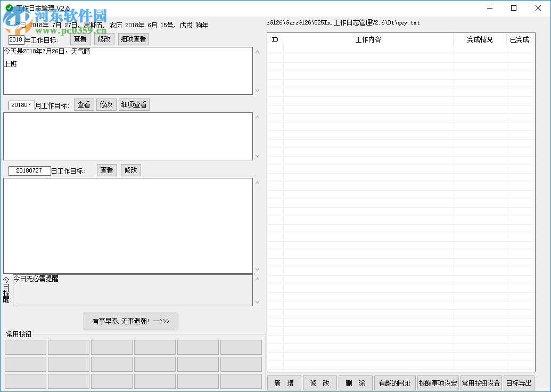Click the year input field showing 2018
The width and height of the screenshot is (551, 392).
click(x=15, y=39)
